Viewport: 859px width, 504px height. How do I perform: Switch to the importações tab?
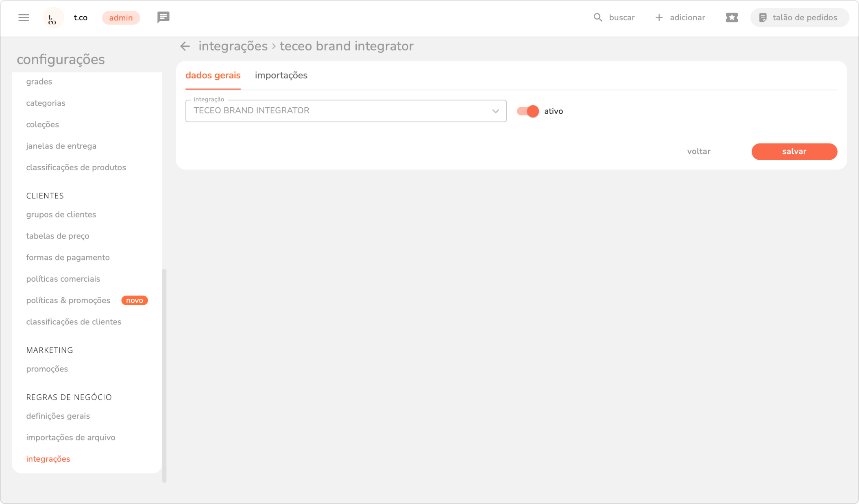281,76
